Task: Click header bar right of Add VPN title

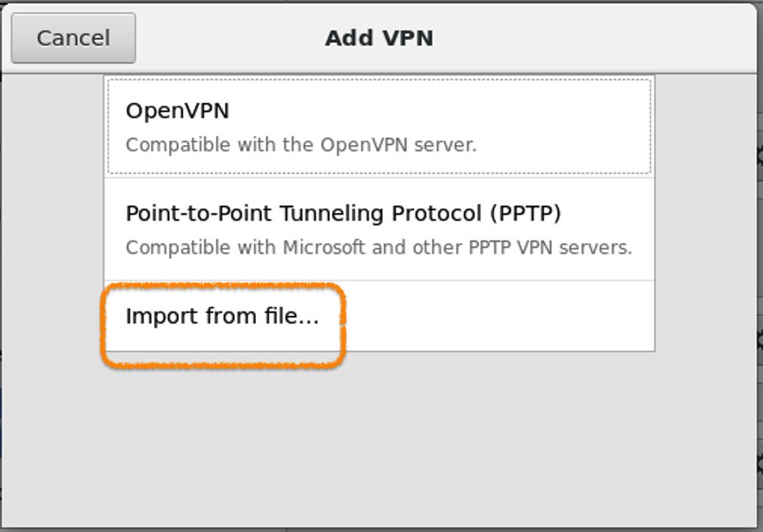Action: tap(589, 38)
